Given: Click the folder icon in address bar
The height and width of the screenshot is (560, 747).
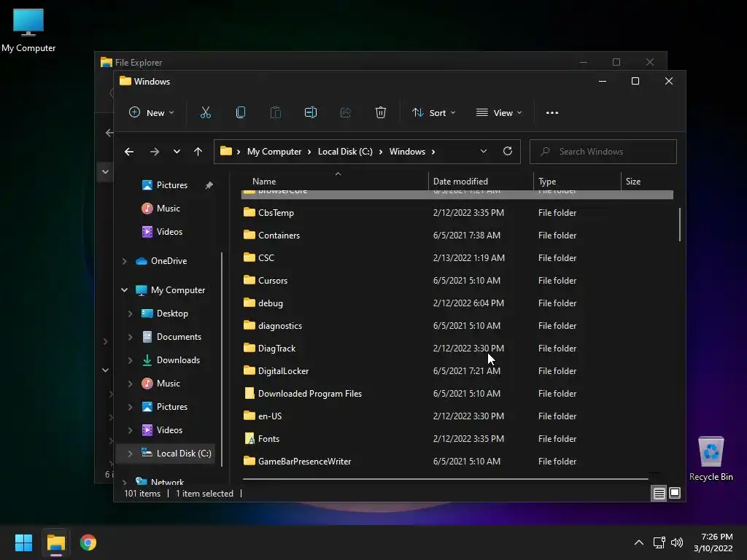Looking at the screenshot, I should point(226,152).
